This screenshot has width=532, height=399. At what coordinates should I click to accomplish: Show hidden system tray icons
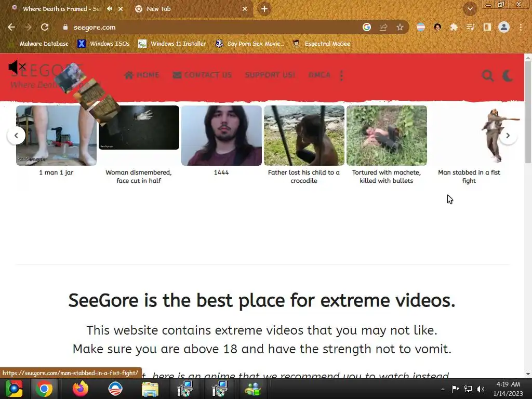[443, 389]
